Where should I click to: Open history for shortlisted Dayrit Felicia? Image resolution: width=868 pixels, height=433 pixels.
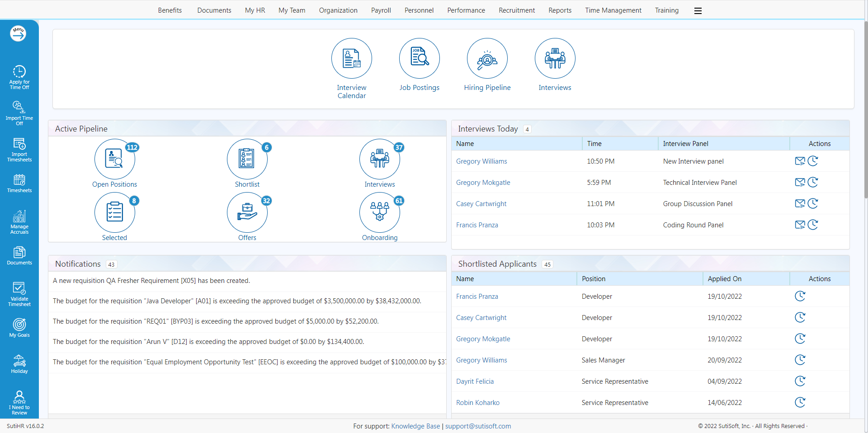click(x=800, y=381)
